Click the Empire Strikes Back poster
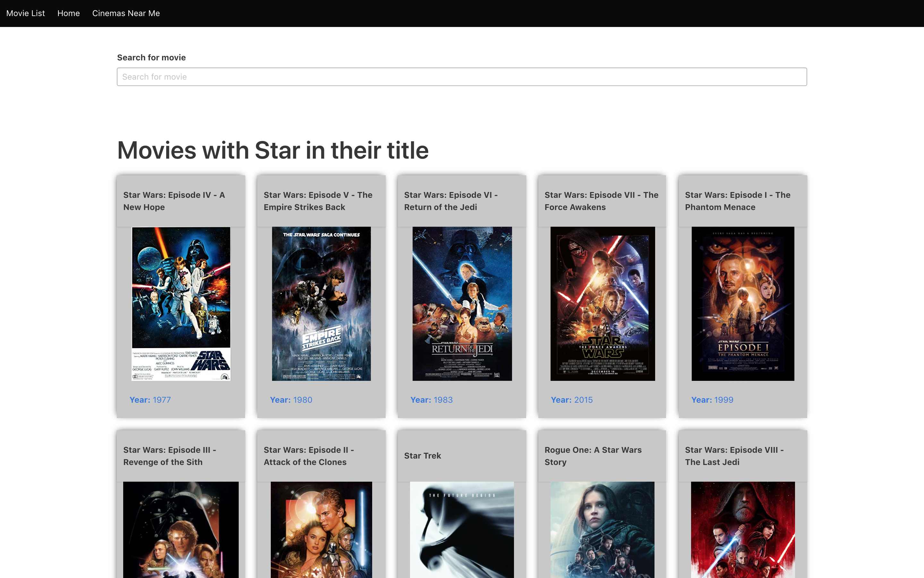This screenshot has width=924, height=578. (321, 303)
